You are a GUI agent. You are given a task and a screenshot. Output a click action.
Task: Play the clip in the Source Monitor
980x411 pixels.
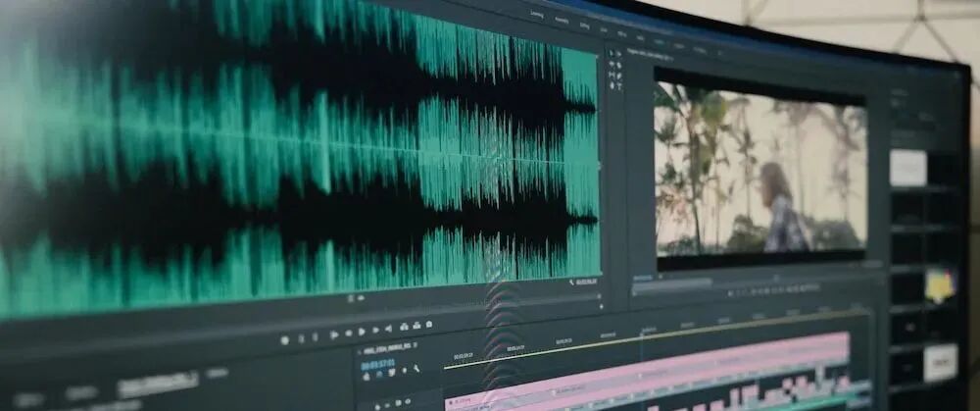[362, 332]
